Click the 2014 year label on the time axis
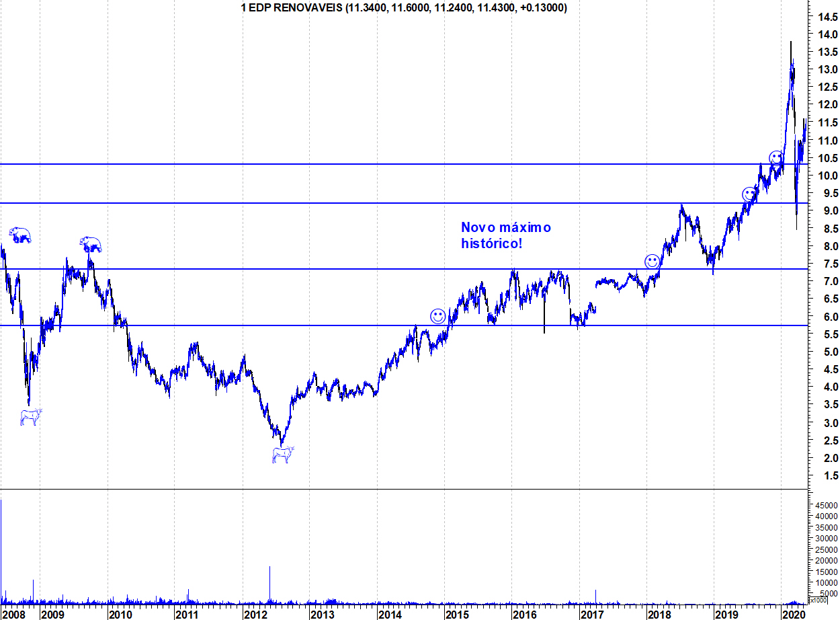Screen dimensions: 840x620 [x=390, y=614]
